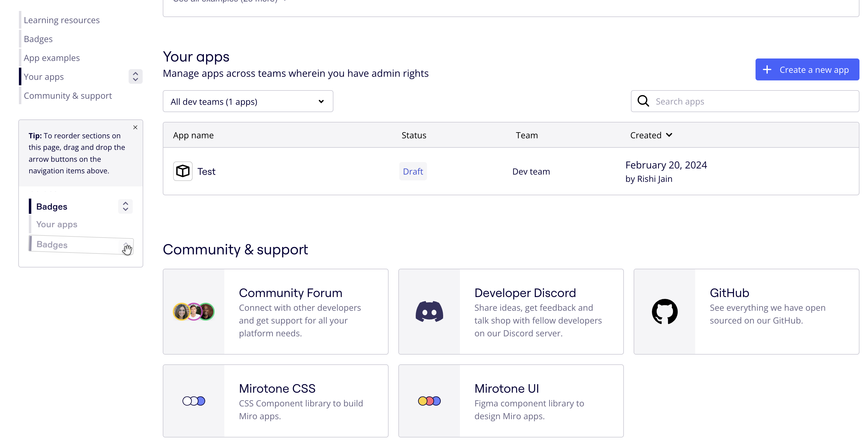Open the All dev teams dropdown
The width and height of the screenshot is (868, 446).
point(248,101)
